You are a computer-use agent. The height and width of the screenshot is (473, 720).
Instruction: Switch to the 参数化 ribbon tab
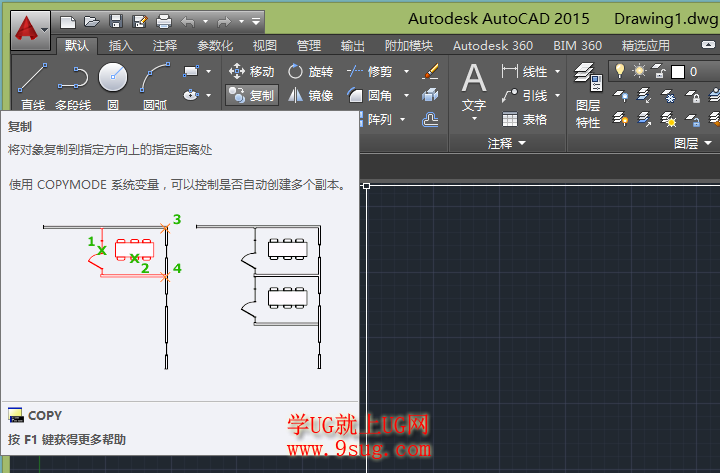[215, 45]
